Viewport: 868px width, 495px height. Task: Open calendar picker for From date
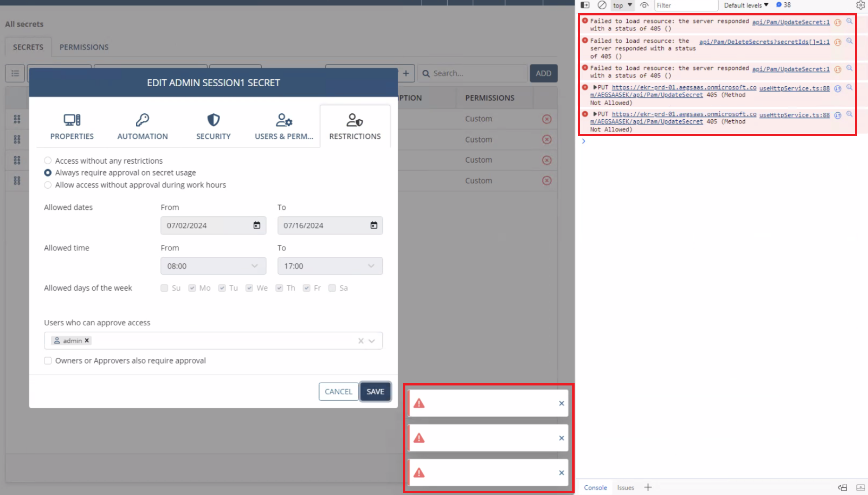point(257,226)
